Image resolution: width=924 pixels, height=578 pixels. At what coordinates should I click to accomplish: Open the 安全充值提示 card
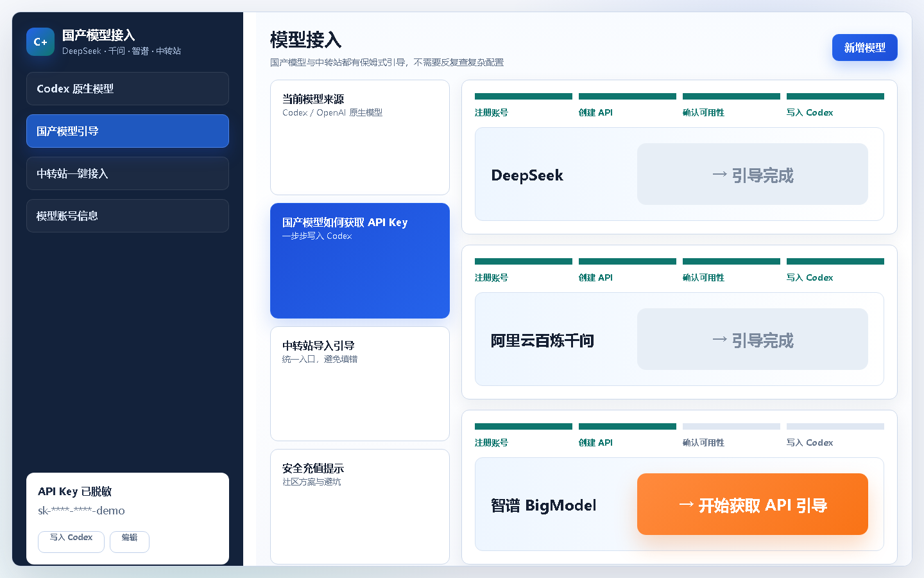[x=360, y=507]
